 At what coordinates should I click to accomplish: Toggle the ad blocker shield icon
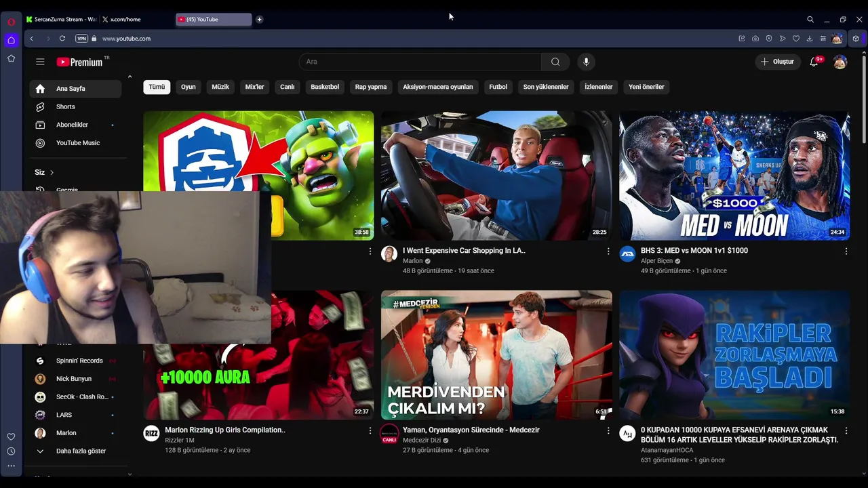coord(769,39)
